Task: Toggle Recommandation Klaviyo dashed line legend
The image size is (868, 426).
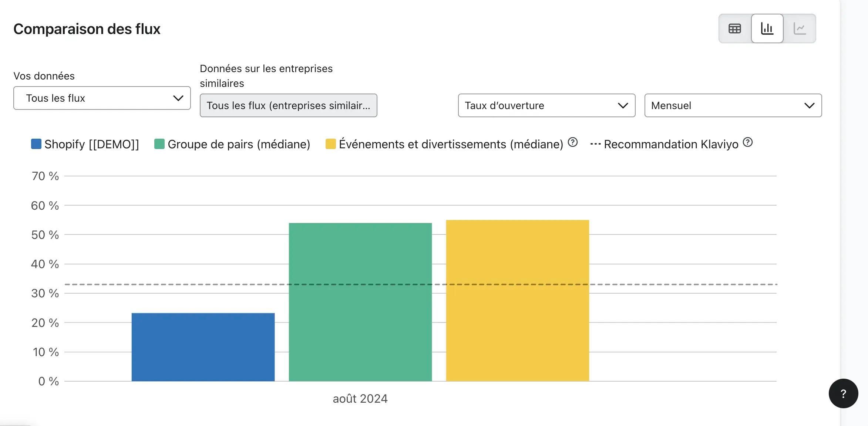Action: click(665, 144)
